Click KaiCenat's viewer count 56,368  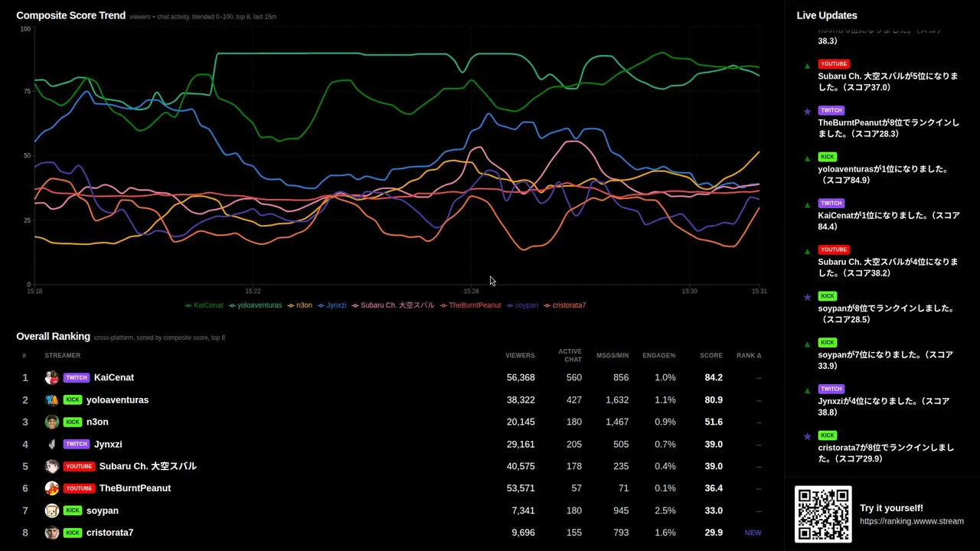pyautogui.click(x=521, y=377)
